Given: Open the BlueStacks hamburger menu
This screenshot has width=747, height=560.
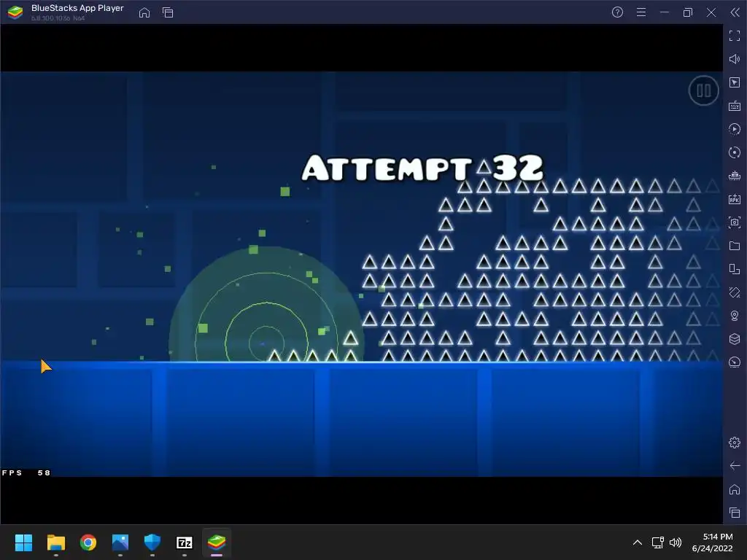Looking at the screenshot, I should coord(641,12).
